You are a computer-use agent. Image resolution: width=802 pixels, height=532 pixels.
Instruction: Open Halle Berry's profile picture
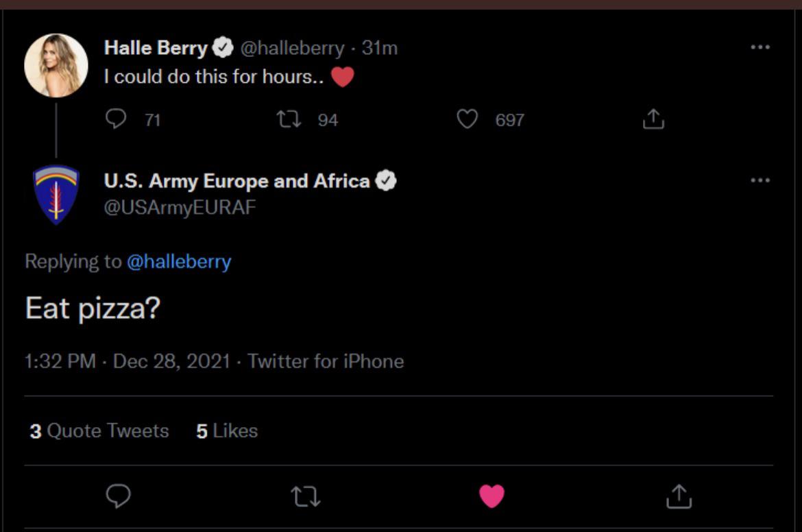(x=56, y=66)
